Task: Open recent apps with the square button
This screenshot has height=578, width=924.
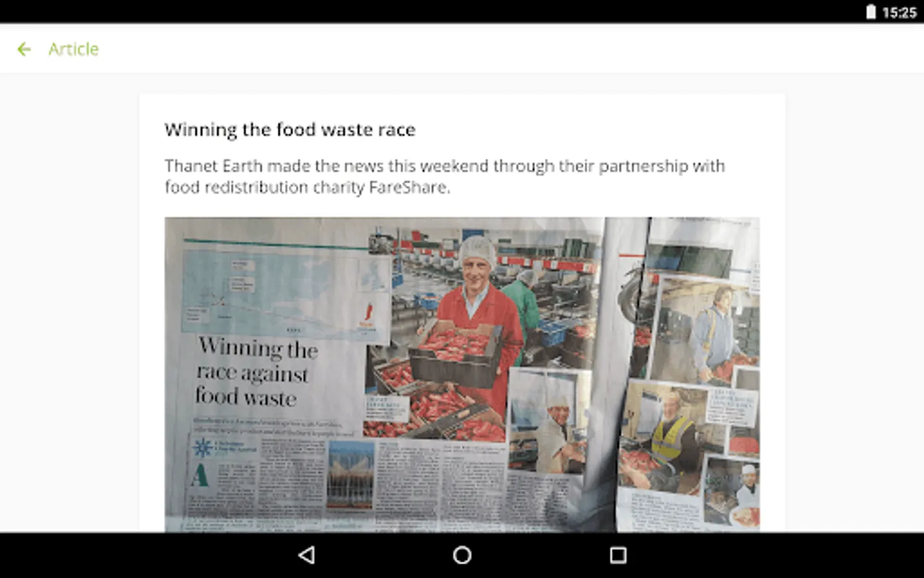Action: (x=618, y=555)
